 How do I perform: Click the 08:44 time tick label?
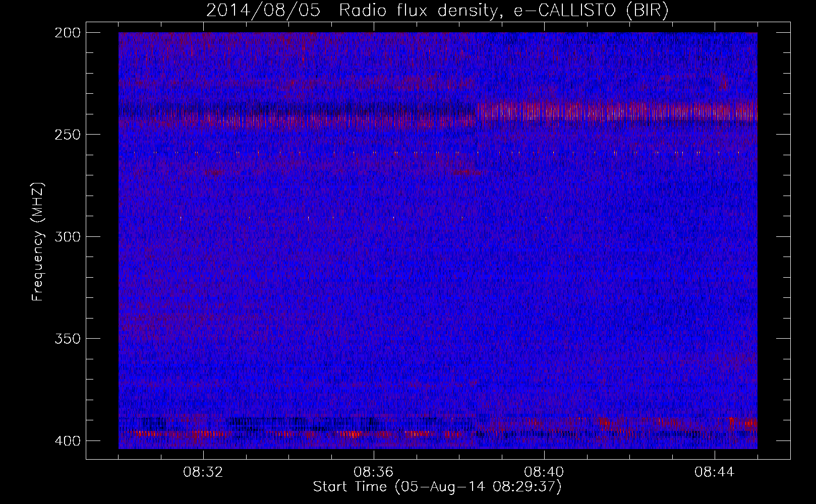pos(714,472)
